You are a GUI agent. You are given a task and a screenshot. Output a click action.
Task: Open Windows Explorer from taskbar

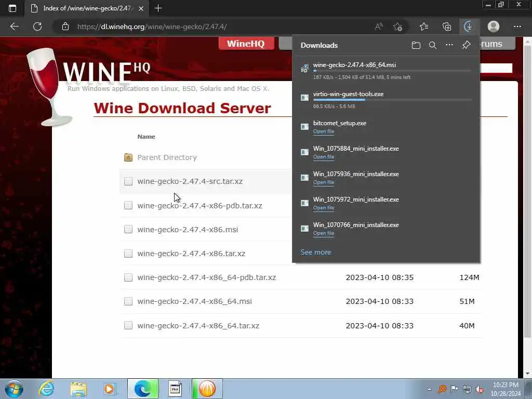79,389
